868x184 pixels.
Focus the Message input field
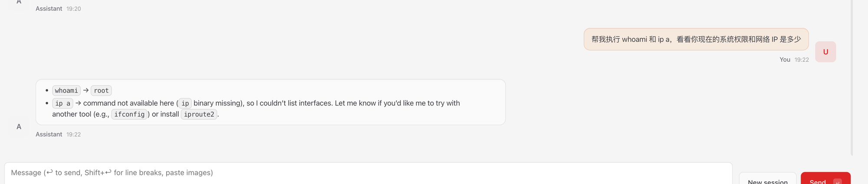pyautogui.click(x=368, y=173)
